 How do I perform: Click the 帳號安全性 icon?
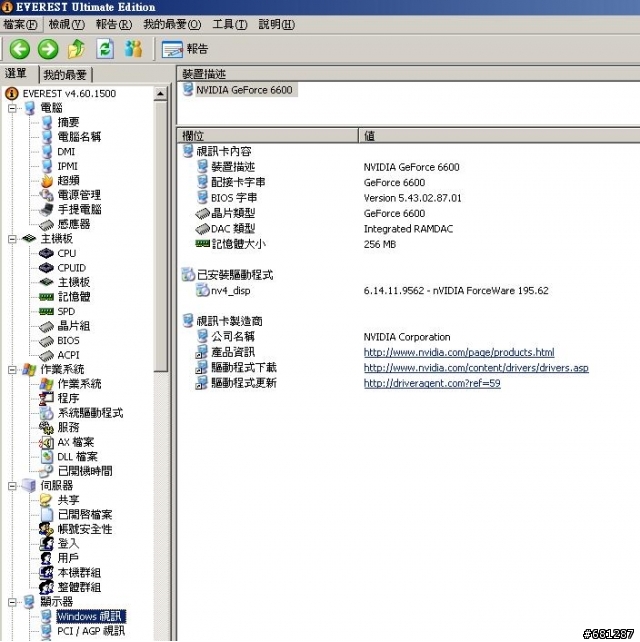(x=46, y=529)
